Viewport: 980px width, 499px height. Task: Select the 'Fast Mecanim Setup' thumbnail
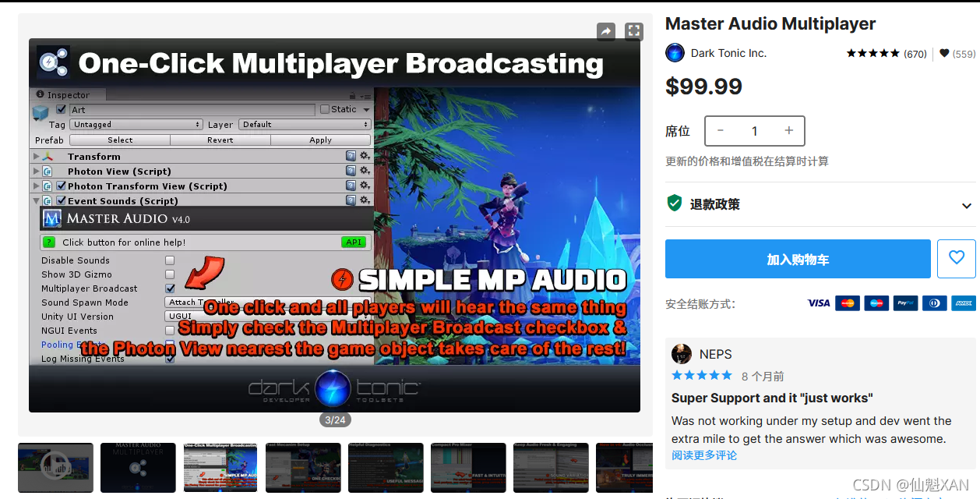[x=303, y=468]
